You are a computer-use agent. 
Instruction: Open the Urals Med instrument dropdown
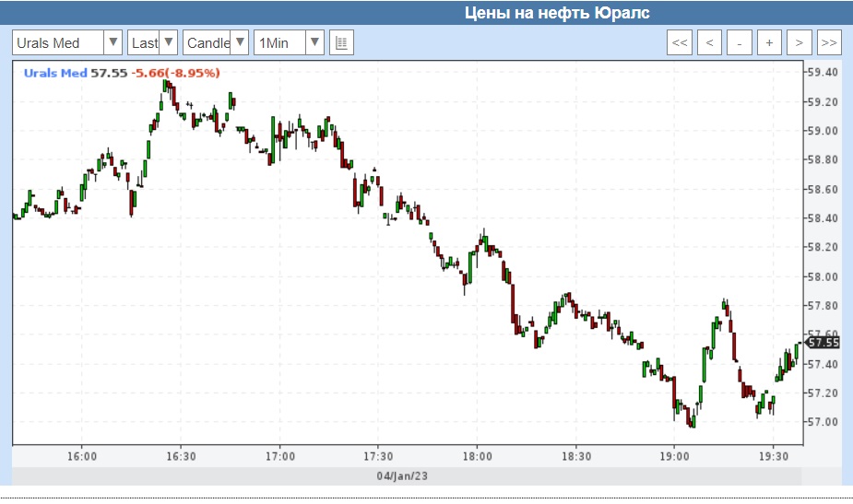pyautogui.click(x=67, y=42)
